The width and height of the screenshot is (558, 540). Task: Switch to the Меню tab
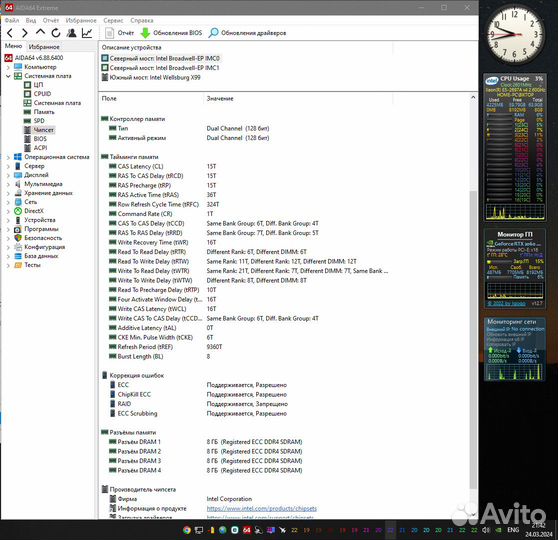14,46
